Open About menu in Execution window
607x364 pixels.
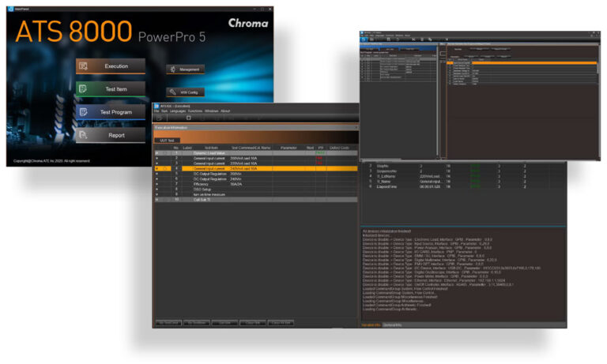225,111
